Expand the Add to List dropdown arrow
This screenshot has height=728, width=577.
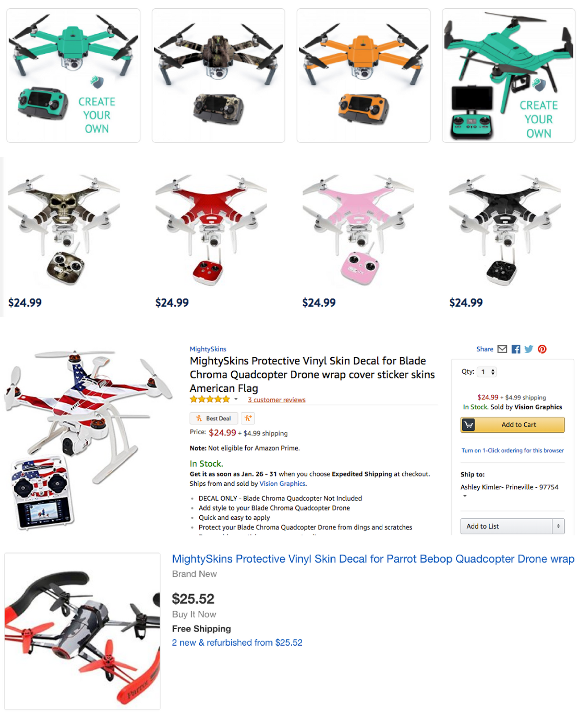558,526
